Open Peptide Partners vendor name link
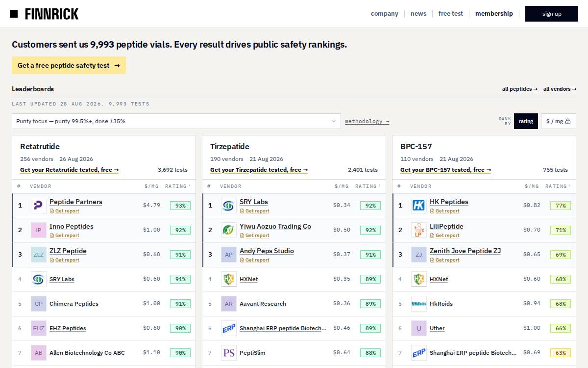This screenshot has width=588, height=368. pos(76,202)
